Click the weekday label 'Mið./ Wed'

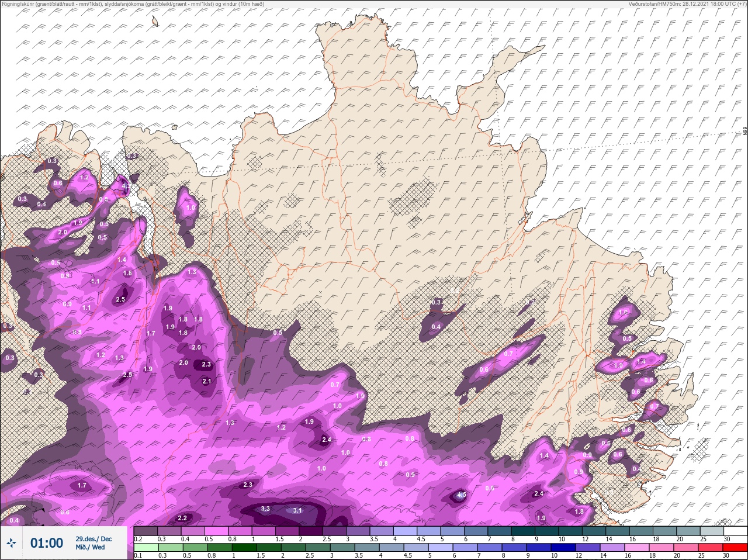(91, 547)
